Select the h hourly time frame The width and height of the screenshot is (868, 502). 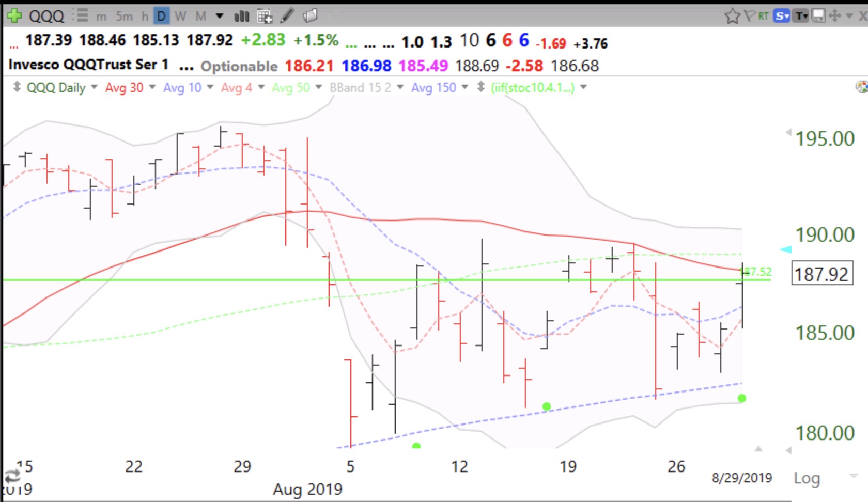145,17
